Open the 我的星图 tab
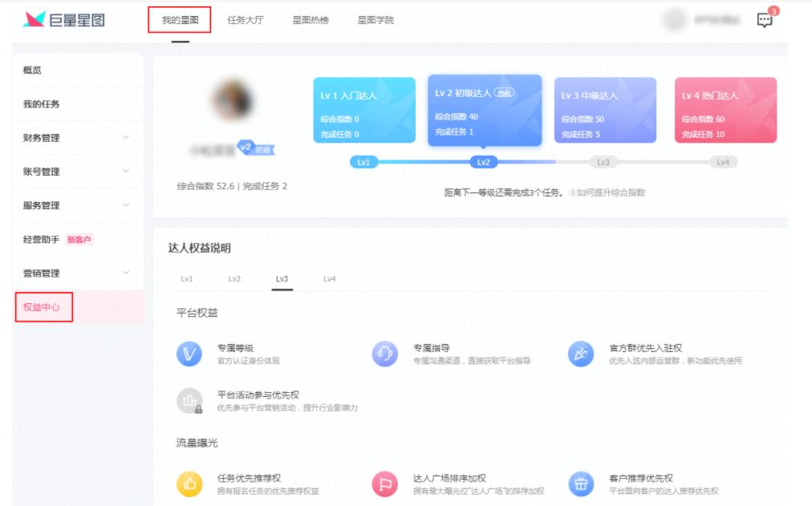 pos(180,20)
